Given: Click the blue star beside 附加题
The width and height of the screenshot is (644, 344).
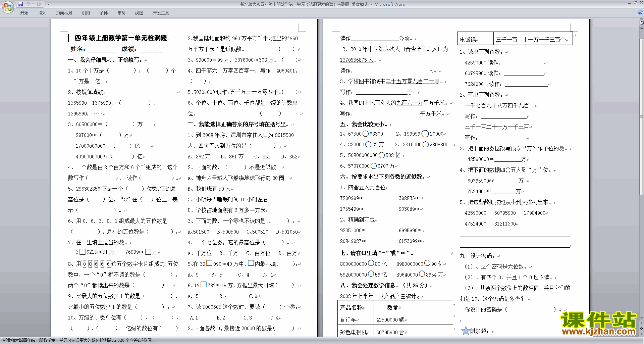Looking at the screenshot, I should 465,331.
